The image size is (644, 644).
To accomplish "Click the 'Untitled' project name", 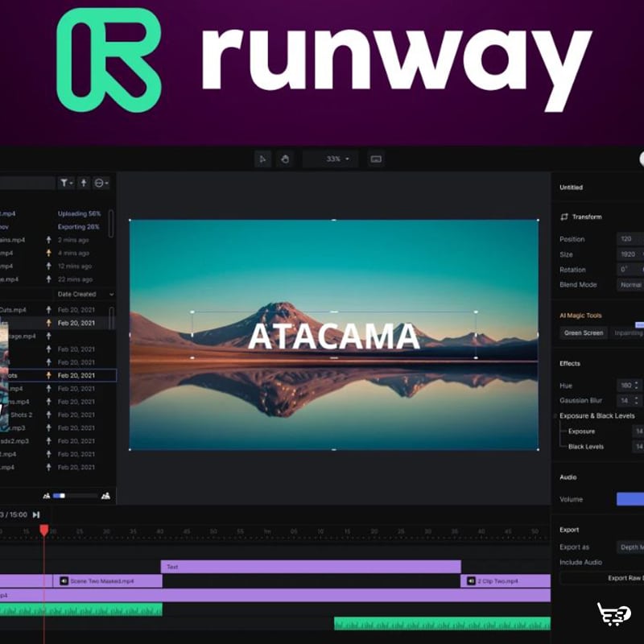I will [571, 188].
